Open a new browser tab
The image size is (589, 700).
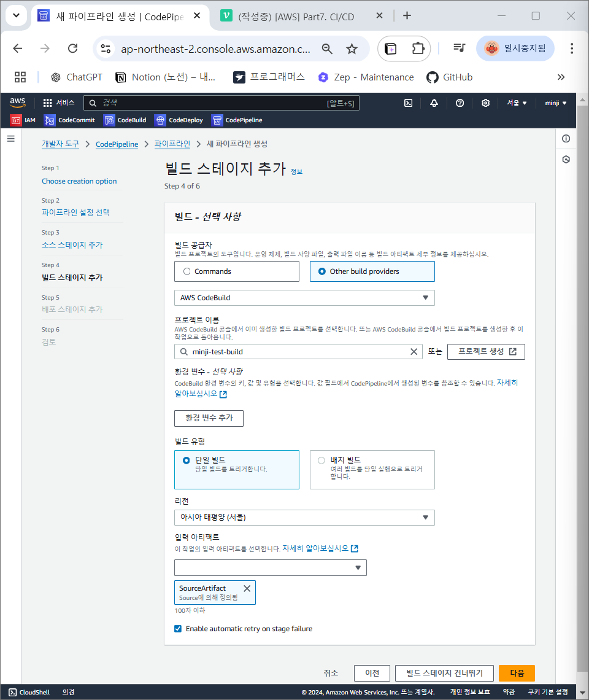[x=407, y=15]
